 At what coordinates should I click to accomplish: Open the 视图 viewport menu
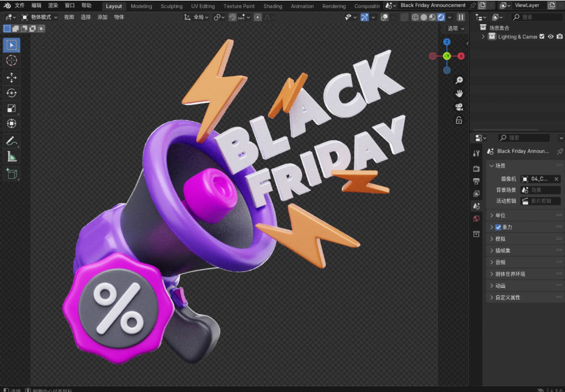pos(69,17)
